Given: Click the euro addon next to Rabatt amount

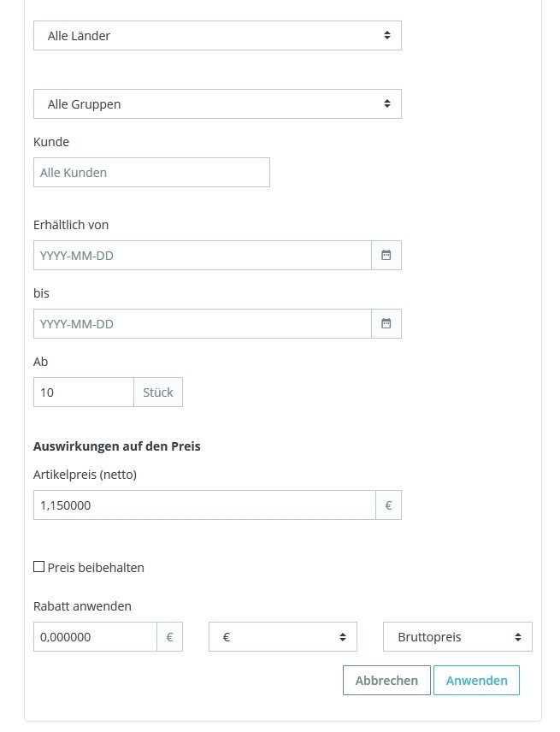Looking at the screenshot, I should 169,637.
